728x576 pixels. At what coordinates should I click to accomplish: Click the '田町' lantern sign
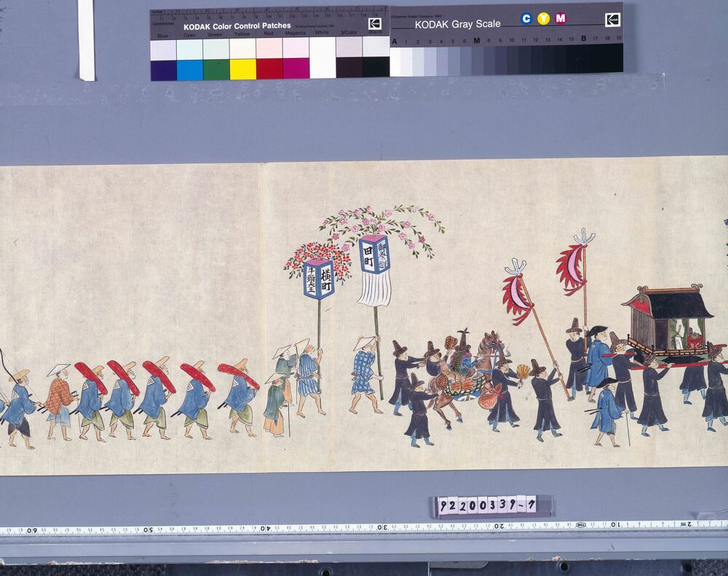[373, 254]
